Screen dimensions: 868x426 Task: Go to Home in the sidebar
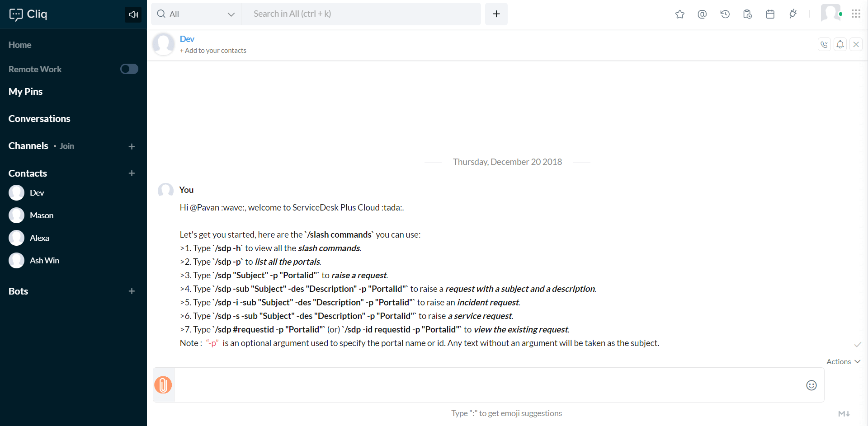(20, 45)
